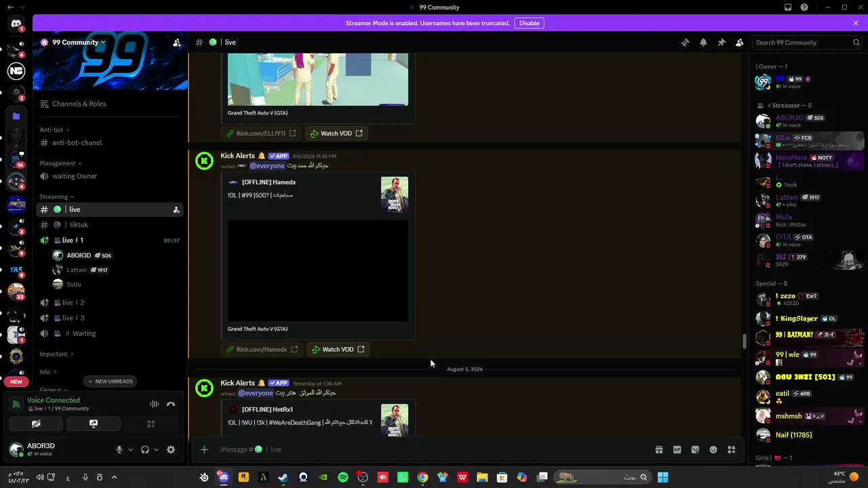Open the Inbox icon in title bar
868x488 pixels.
(788, 7)
